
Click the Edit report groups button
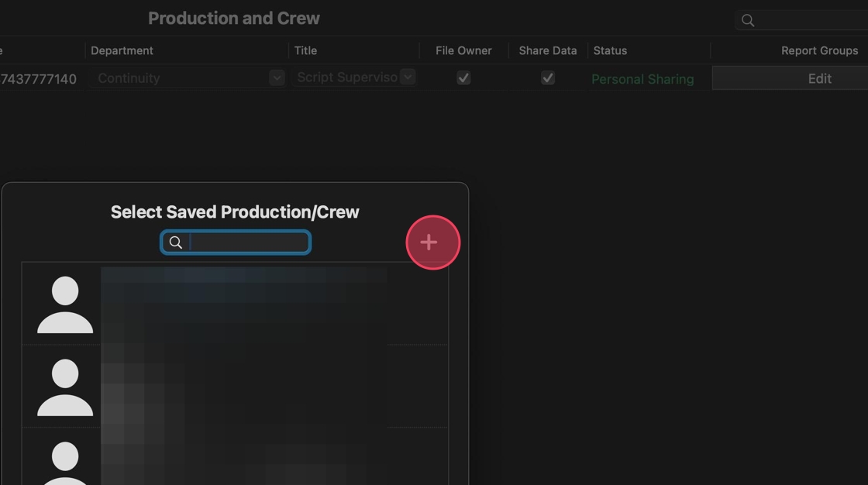819,78
